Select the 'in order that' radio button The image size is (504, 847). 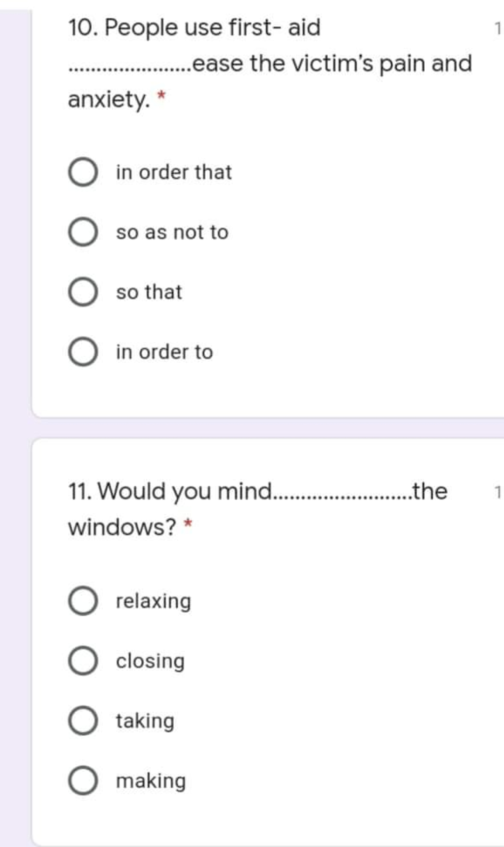tap(83, 172)
